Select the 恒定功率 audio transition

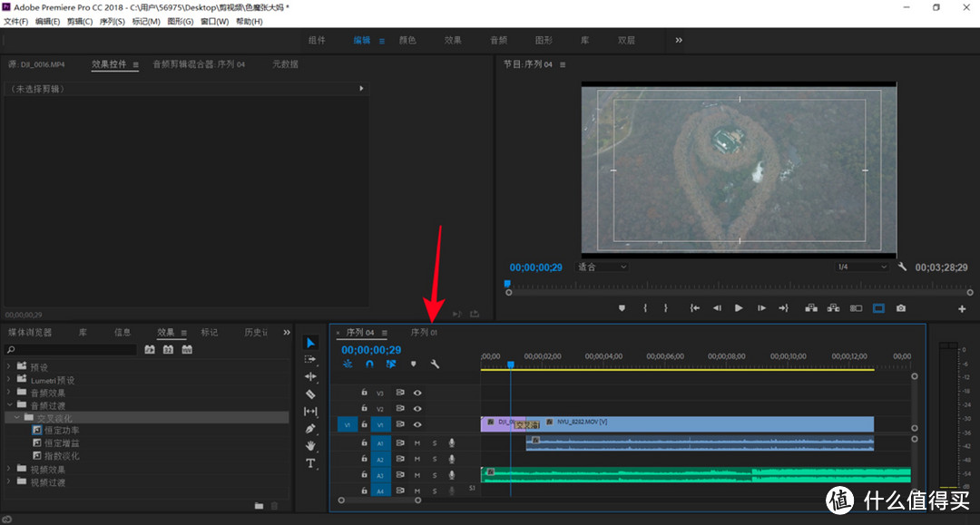(x=62, y=430)
